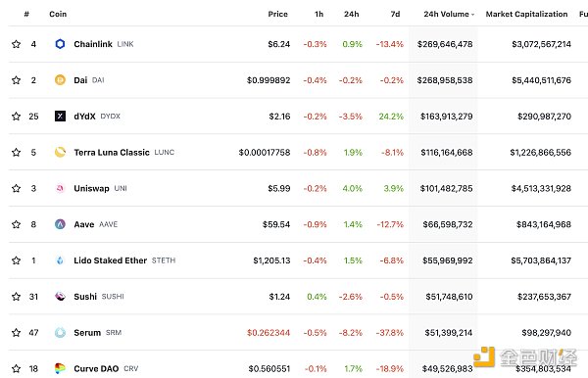Click the Terra Luna Classic logo icon

coord(60,152)
